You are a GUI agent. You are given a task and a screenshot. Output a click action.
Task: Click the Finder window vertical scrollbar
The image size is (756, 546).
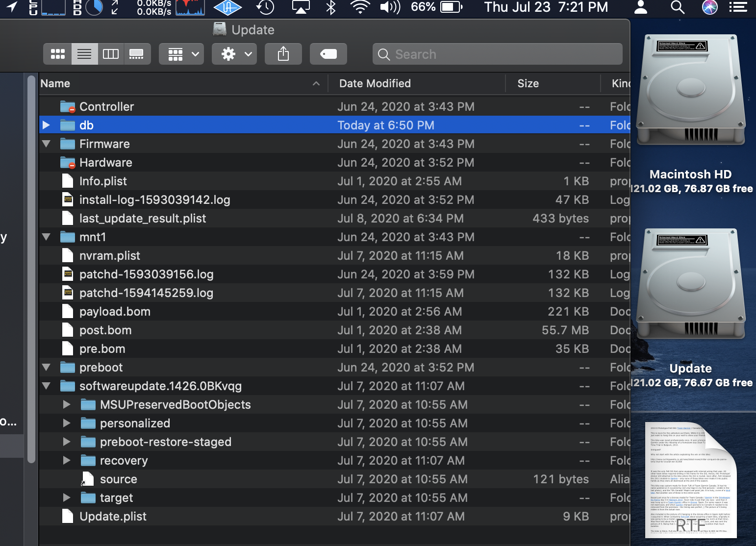click(31, 270)
